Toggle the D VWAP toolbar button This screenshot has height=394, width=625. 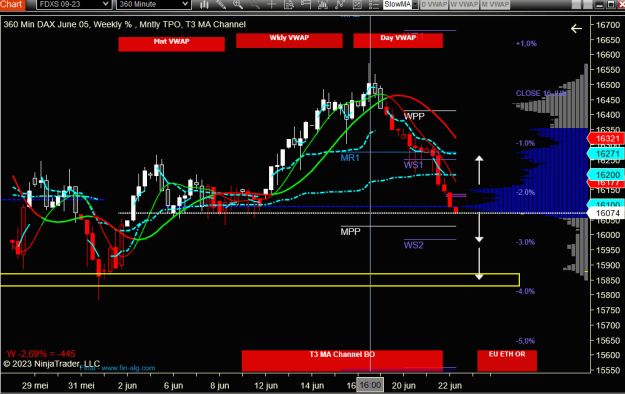coord(434,4)
